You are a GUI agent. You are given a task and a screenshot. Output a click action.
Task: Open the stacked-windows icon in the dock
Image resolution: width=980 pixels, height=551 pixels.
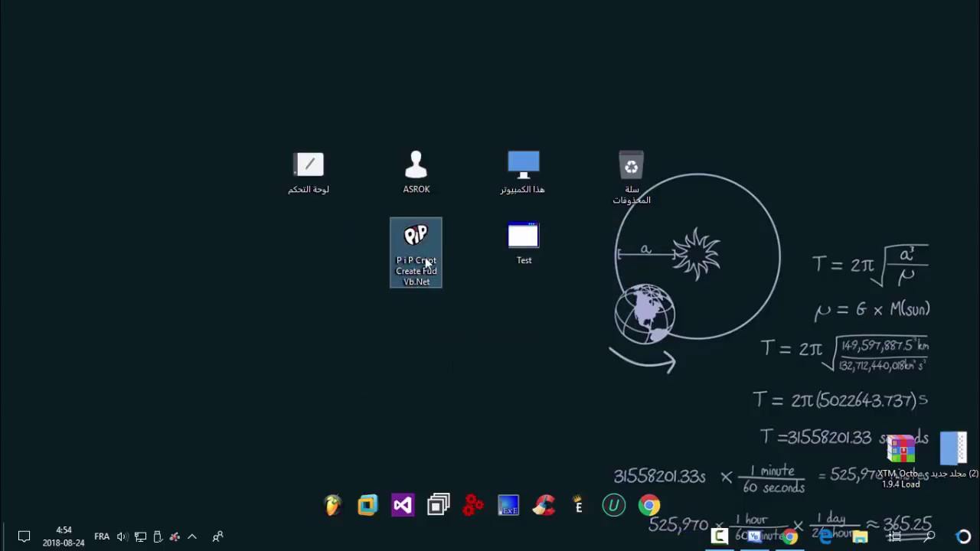[438, 505]
